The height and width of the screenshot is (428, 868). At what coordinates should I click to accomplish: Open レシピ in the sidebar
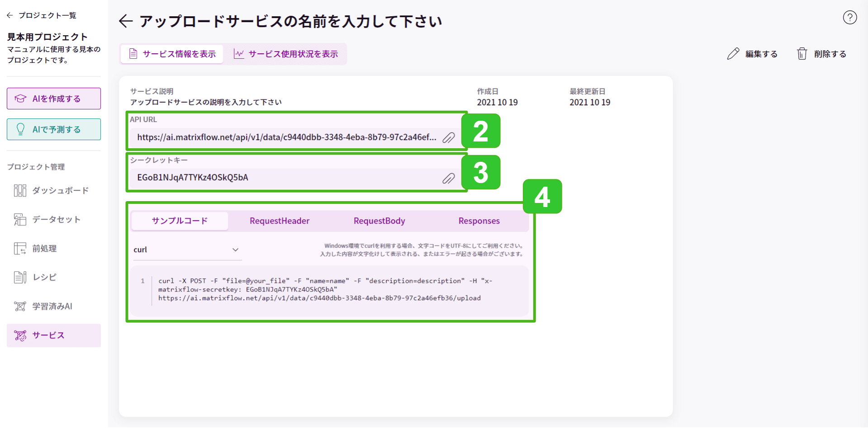pyautogui.click(x=54, y=277)
